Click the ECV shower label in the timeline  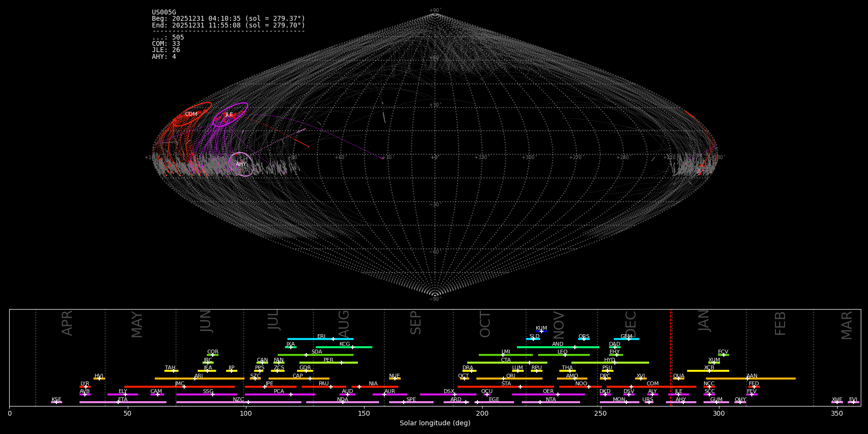pos(723,352)
